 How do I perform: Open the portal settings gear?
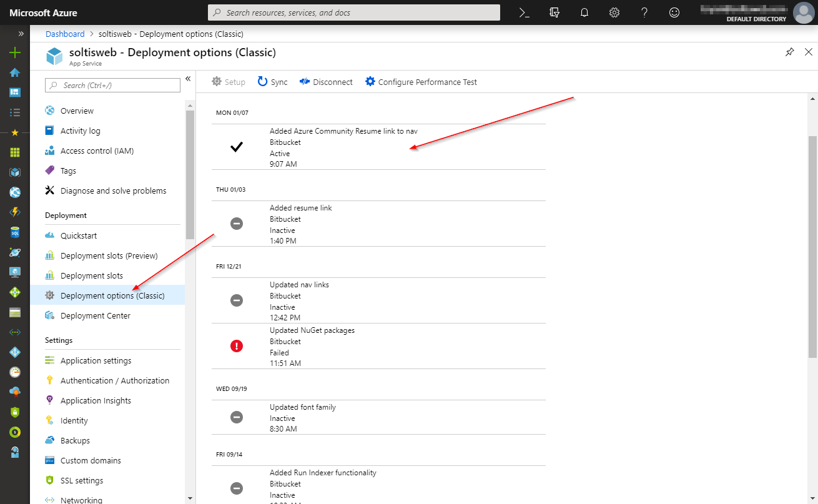[x=614, y=12]
